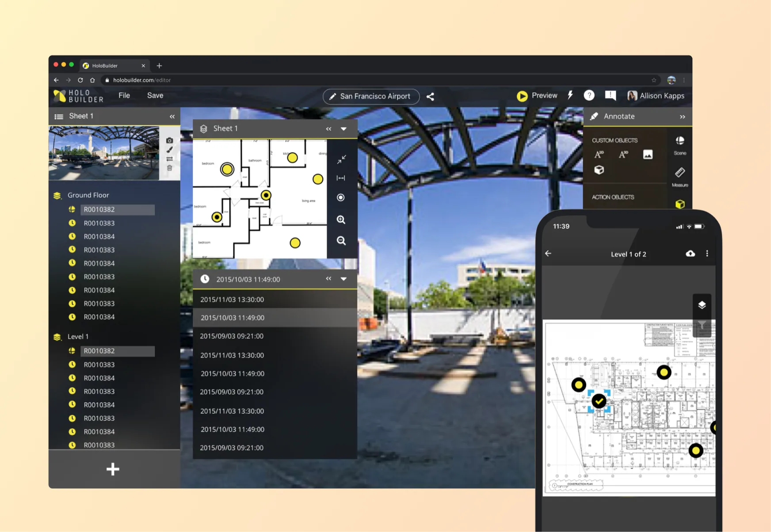Image resolution: width=771 pixels, height=532 pixels.
Task: Click the holobuilder.com/editor address bar
Action: [x=380, y=80]
